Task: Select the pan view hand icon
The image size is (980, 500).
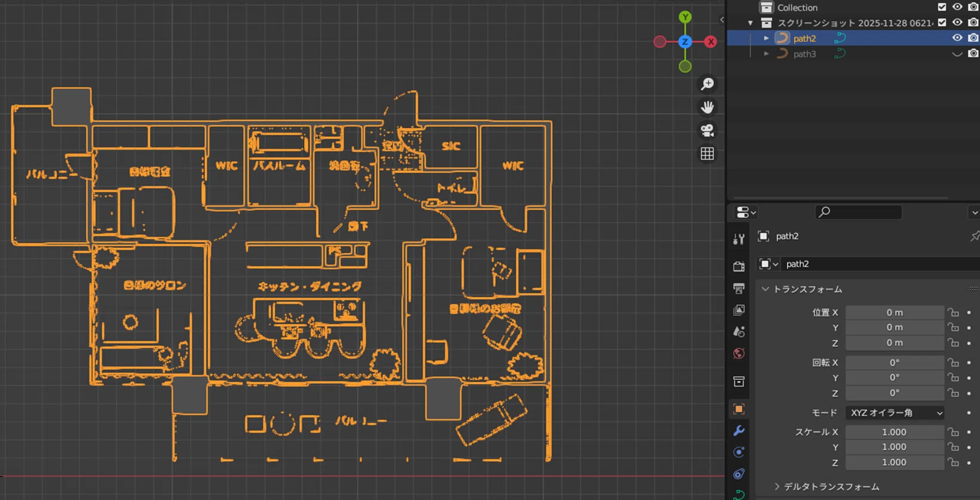Action: point(708,107)
